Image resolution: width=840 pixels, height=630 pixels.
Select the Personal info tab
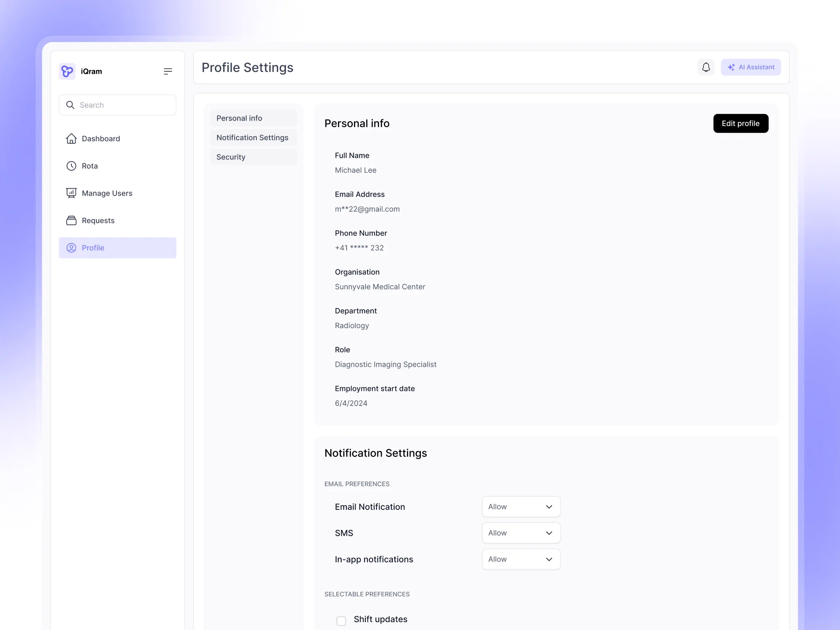253,118
